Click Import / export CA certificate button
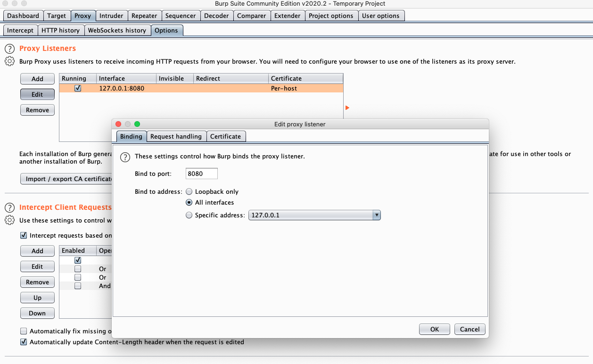 click(x=66, y=179)
